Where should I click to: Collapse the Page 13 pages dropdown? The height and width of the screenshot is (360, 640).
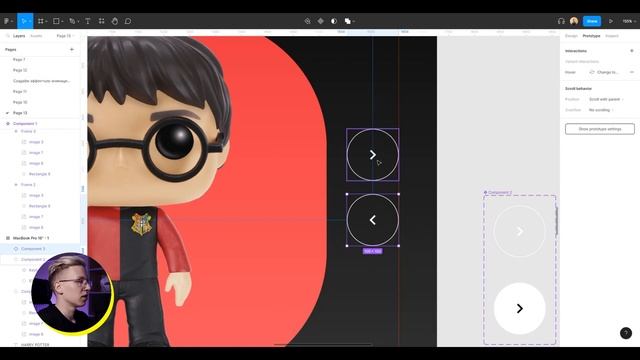coord(66,36)
